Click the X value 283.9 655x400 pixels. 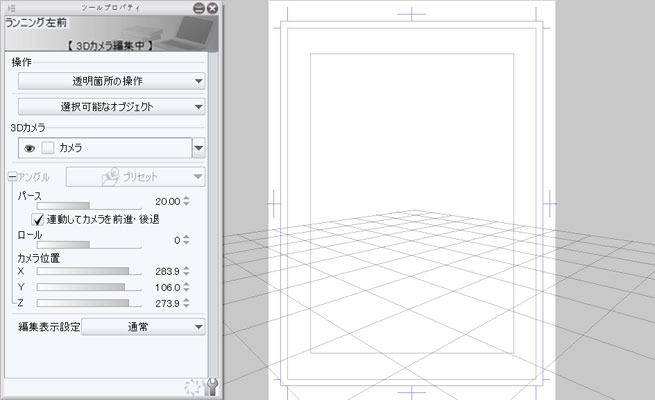[168, 271]
